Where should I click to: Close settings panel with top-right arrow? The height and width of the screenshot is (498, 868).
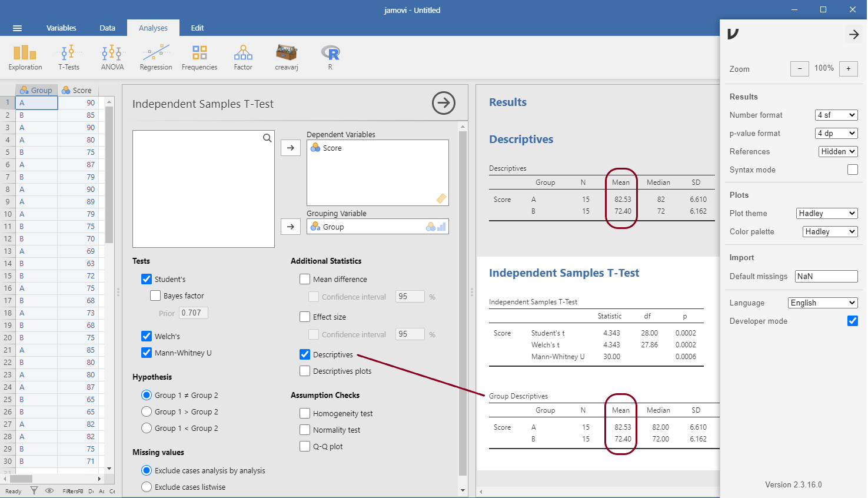853,35
